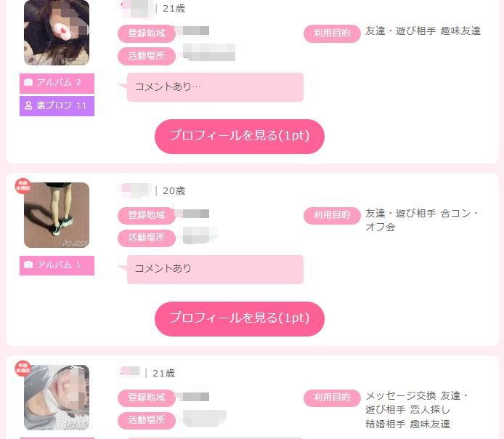View the first 21歳 user's profile (1pt)

(240, 137)
